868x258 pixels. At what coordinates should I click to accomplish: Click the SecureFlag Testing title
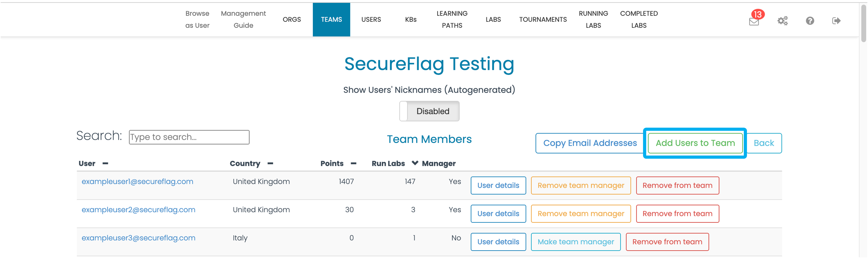tap(429, 64)
